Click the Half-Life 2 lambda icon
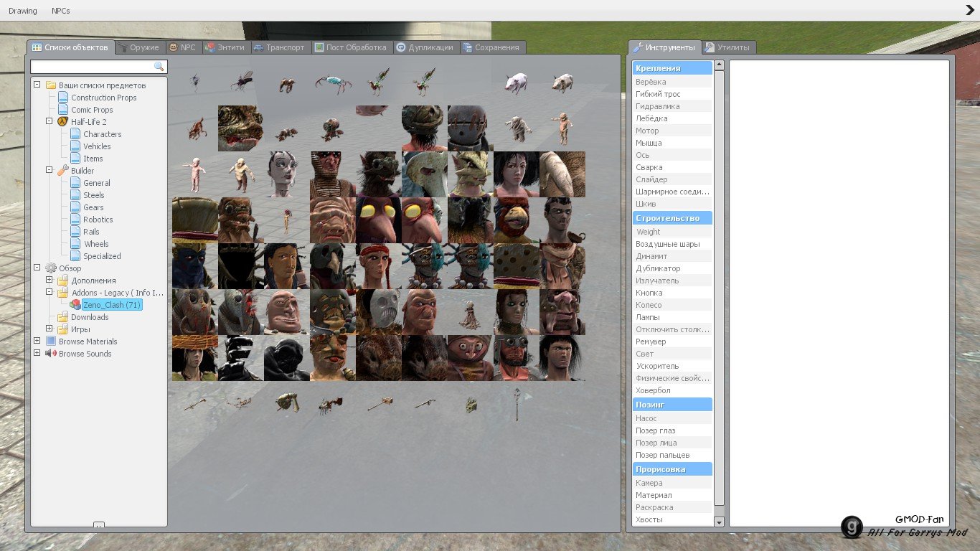Screen dimensions: 980x551 62,122
